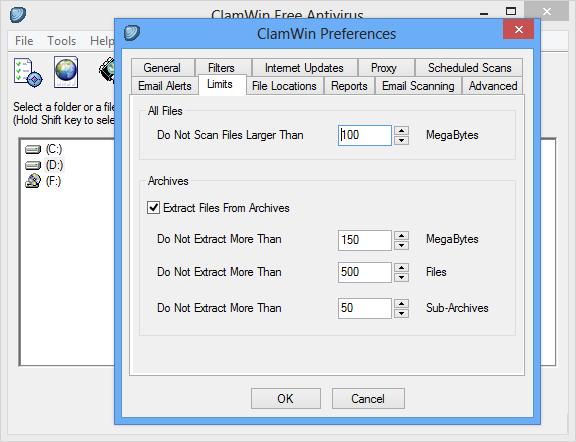
Task: Decrease the Sub-Archives limit
Action: coord(402,313)
